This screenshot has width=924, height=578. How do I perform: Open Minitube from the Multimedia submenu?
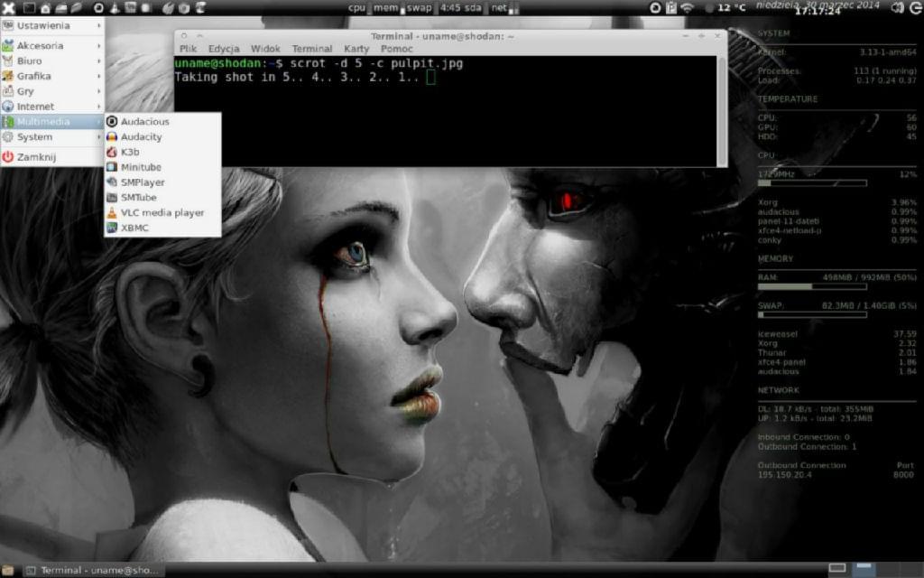pos(163,167)
